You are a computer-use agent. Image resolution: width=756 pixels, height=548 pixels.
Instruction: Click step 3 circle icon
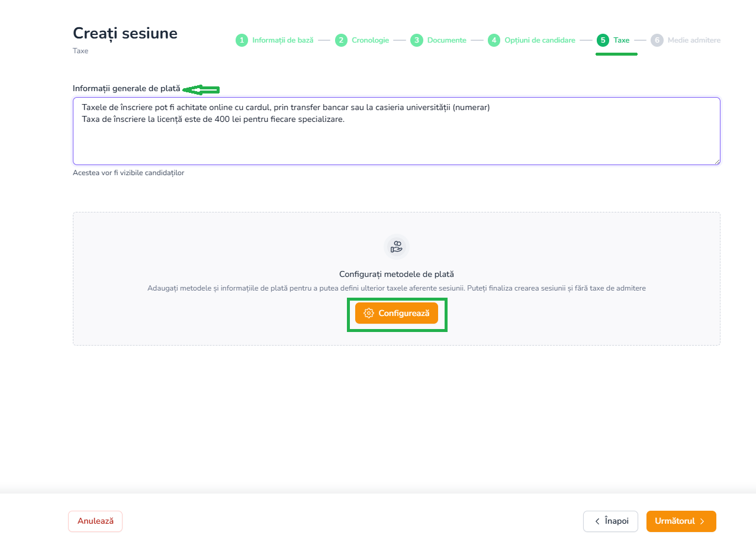tap(417, 40)
